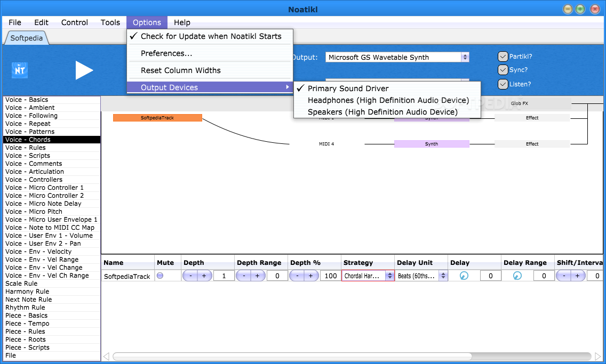
Task: Decrease Shift/Interval with minus button
Action: pyautogui.click(x=564, y=276)
